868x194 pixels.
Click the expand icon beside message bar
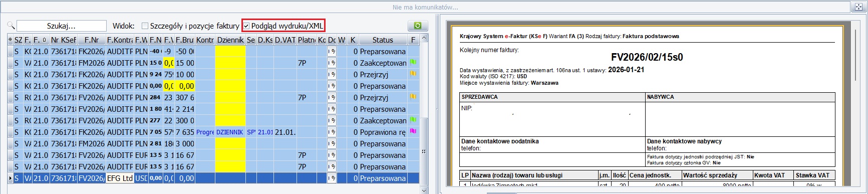pyautogui.click(x=858, y=7)
